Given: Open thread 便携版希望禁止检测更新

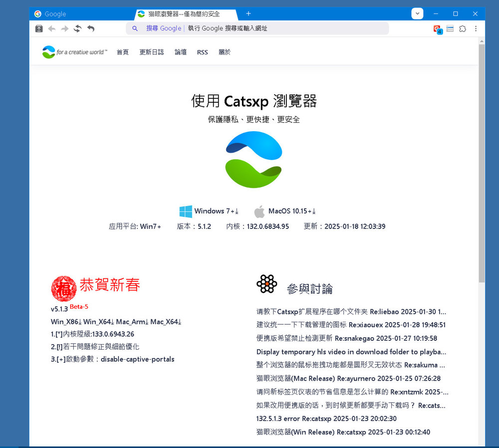Looking at the screenshot, I should [x=347, y=338].
